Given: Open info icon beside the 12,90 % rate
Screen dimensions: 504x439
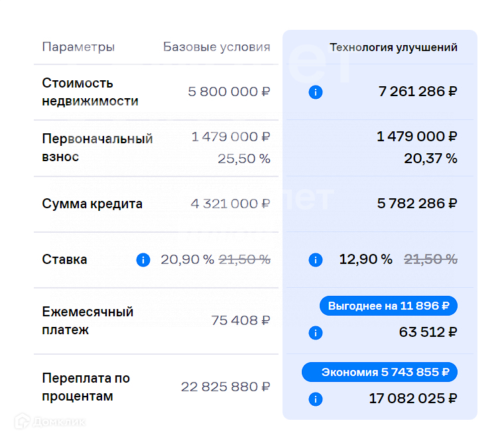Looking at the screenshot, I should (316, 260).
